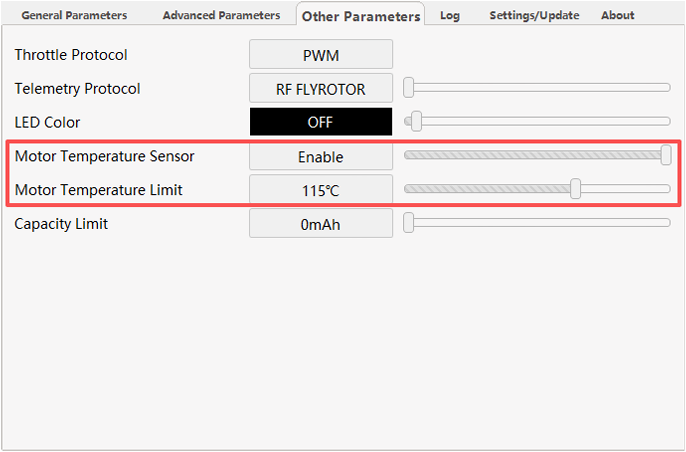Click the 115°C Motor Temperature Limit value
686x452 pixels.
(320, 189)
